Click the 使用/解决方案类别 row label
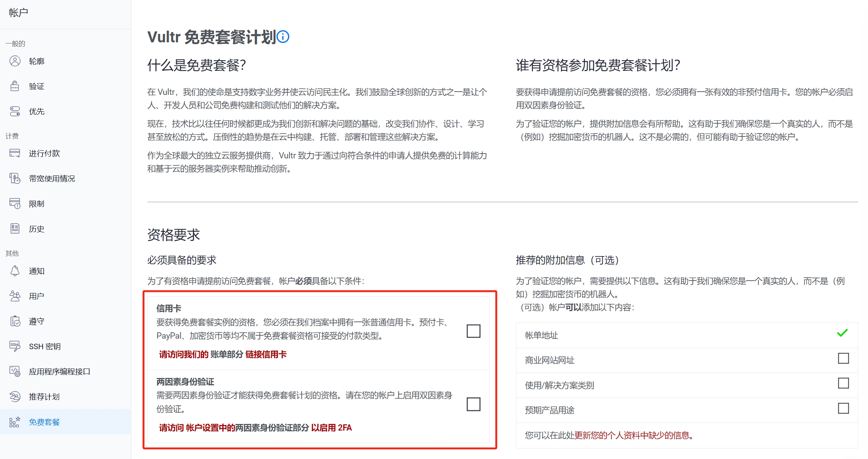Screen dimensions: 868x459 (560, 385)
